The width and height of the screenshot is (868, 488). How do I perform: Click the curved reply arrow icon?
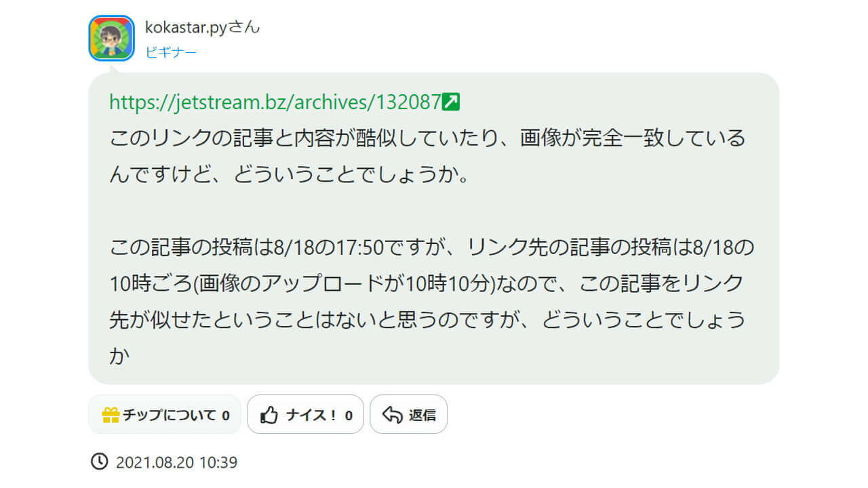coord(393,415)
